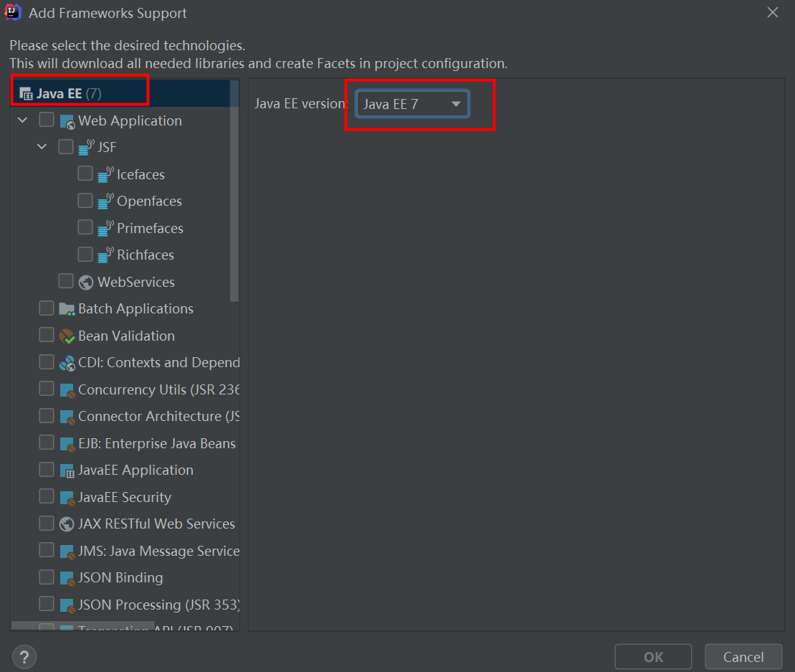Click the JSF framework icon
This screenshot has width=795, height=672.
[86, 148]
